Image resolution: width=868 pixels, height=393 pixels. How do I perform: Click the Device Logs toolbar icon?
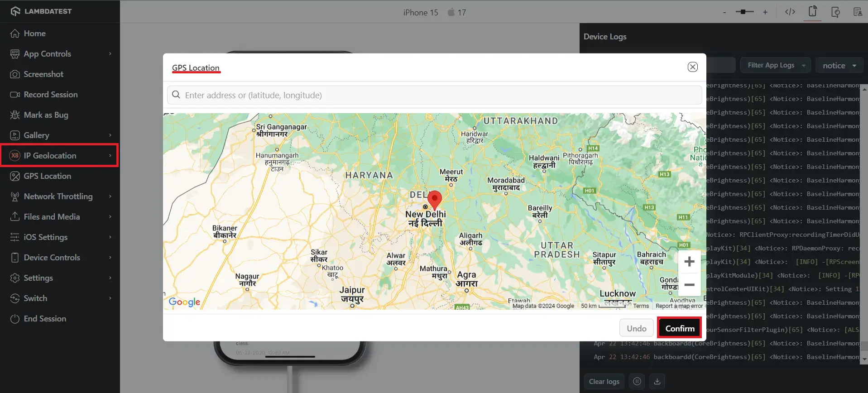(x=813, y=11)
